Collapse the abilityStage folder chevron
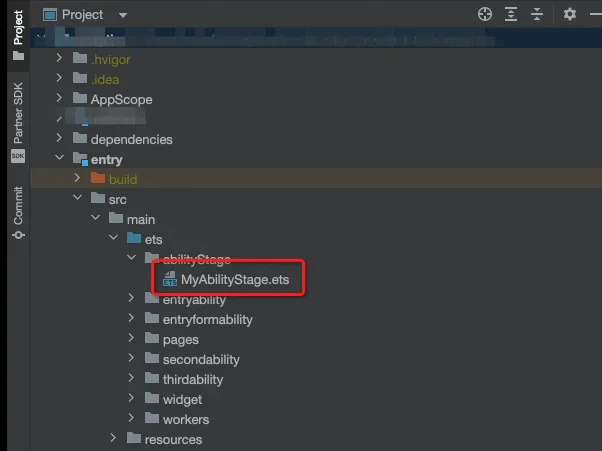This screenshot has height=451, width=602. [x=132, y=257]
